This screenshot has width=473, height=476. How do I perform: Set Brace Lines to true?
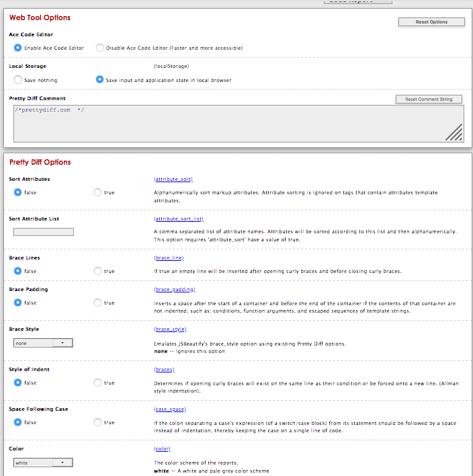pyautogui.click(x=97, y=271)
